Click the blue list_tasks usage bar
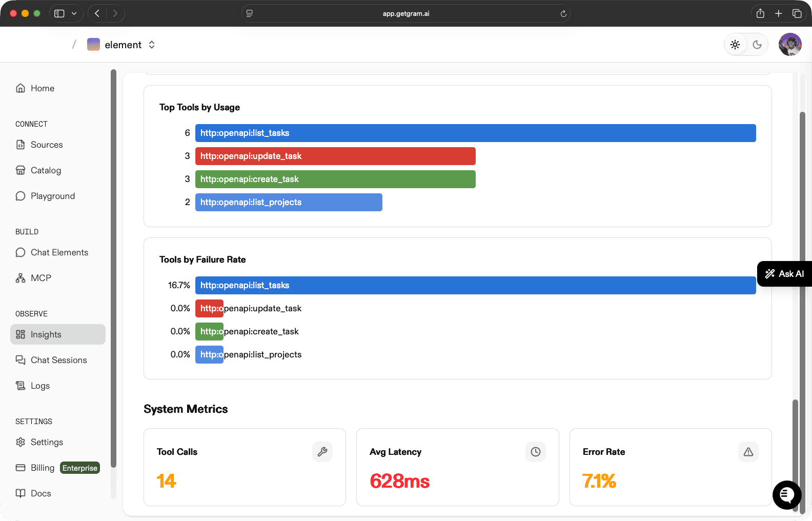The image size is (812, 521). (475, 133)
